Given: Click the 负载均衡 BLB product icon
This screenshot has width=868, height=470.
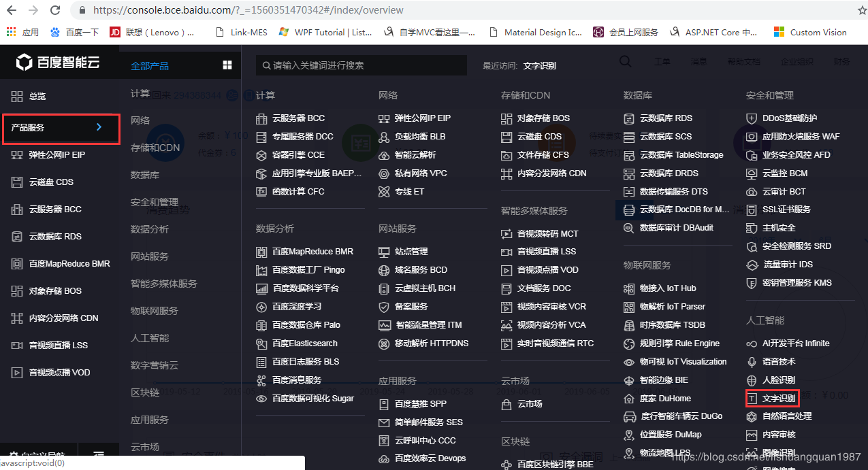Looking at the screenshot, I should click(x=384, y=137).
